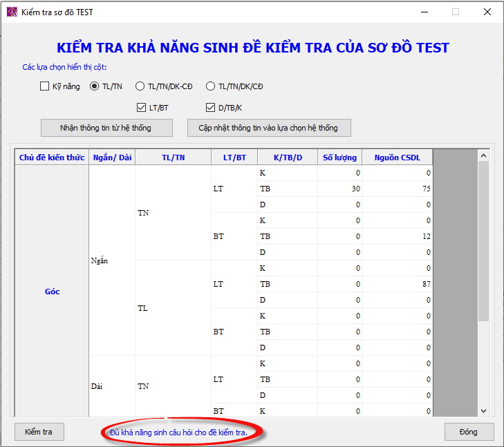Viewport: 504px width, 447px height.
Task: Click the LT/BT column header
Action: pyautogui.click(x=234, y=158)
